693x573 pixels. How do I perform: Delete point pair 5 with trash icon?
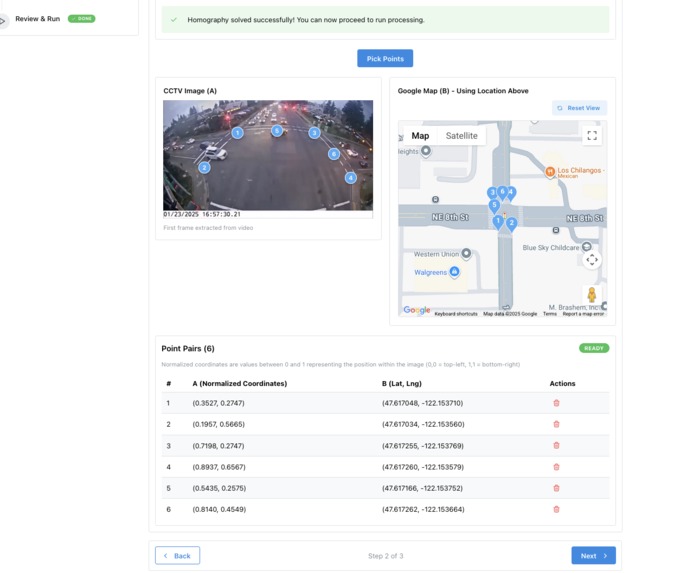556,488
